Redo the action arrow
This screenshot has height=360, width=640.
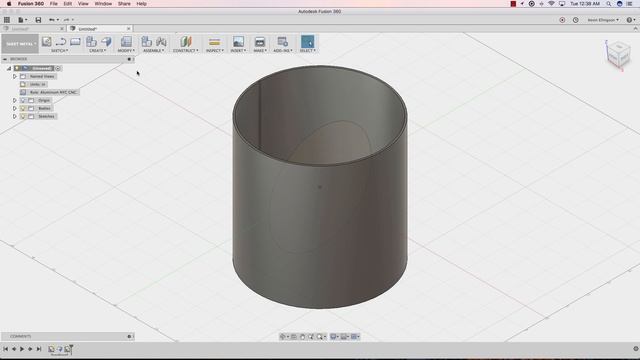(68, 20)
